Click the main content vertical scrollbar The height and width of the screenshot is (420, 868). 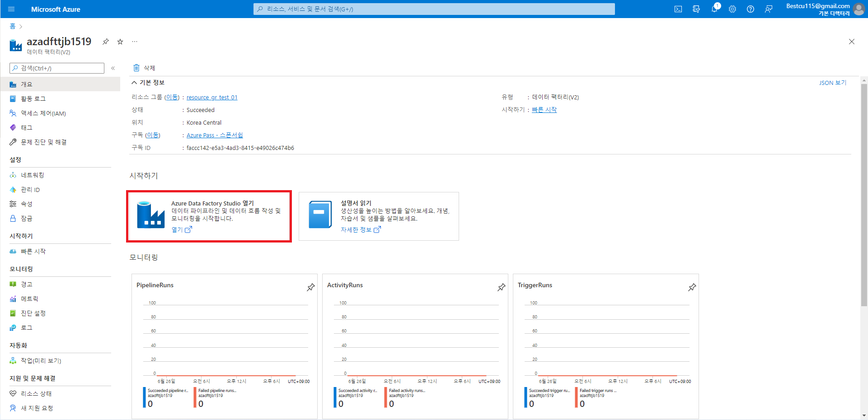click(864, 195)
